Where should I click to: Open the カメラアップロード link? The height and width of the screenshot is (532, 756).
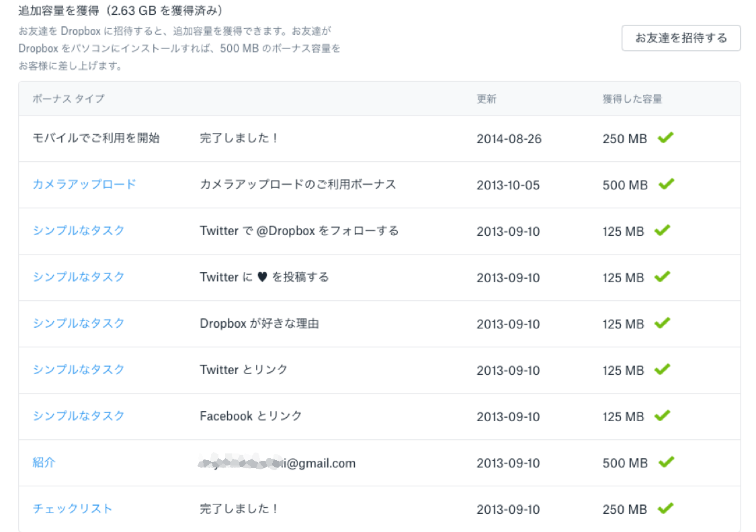tap(85, 184)
